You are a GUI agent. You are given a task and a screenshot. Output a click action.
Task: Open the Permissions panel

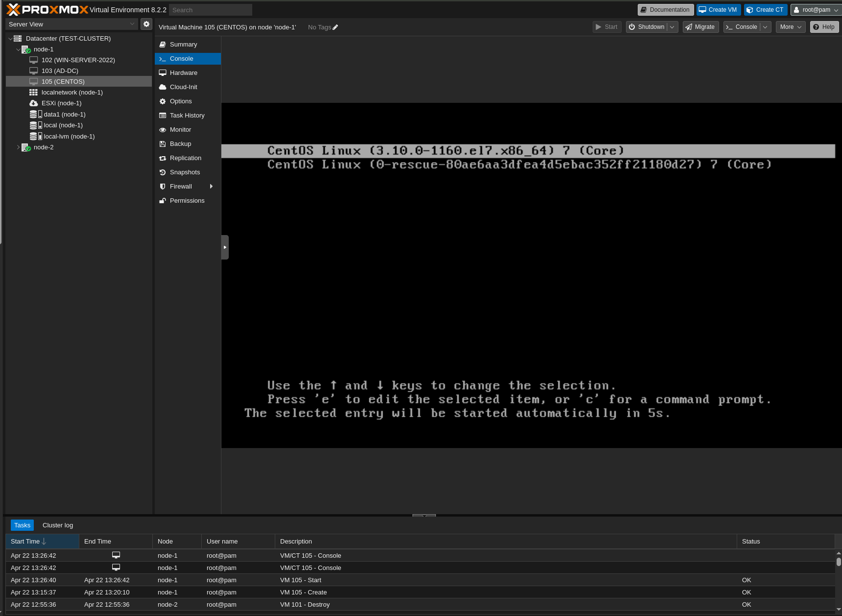pyautogui.click(x=187, y=200)
